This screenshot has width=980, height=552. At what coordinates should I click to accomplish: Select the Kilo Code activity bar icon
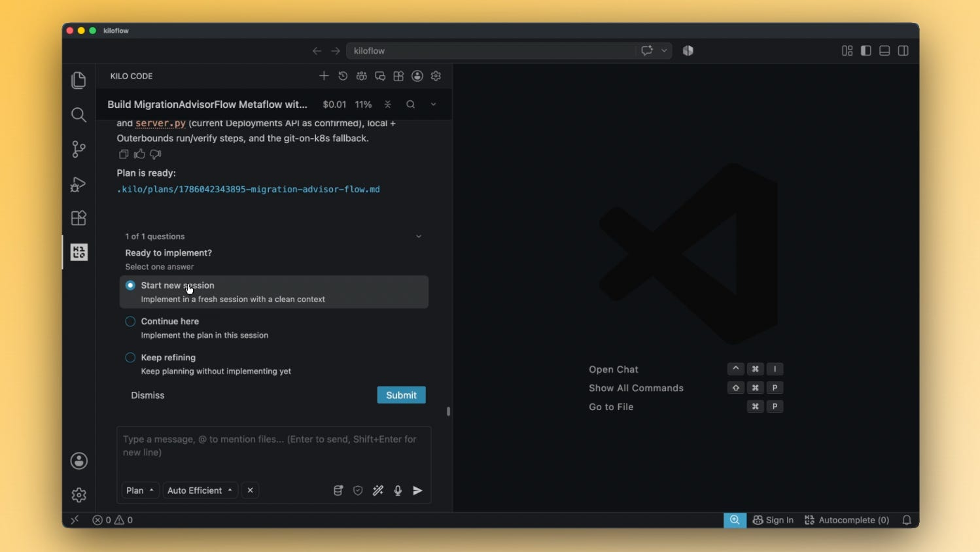[x=79, y=252]
